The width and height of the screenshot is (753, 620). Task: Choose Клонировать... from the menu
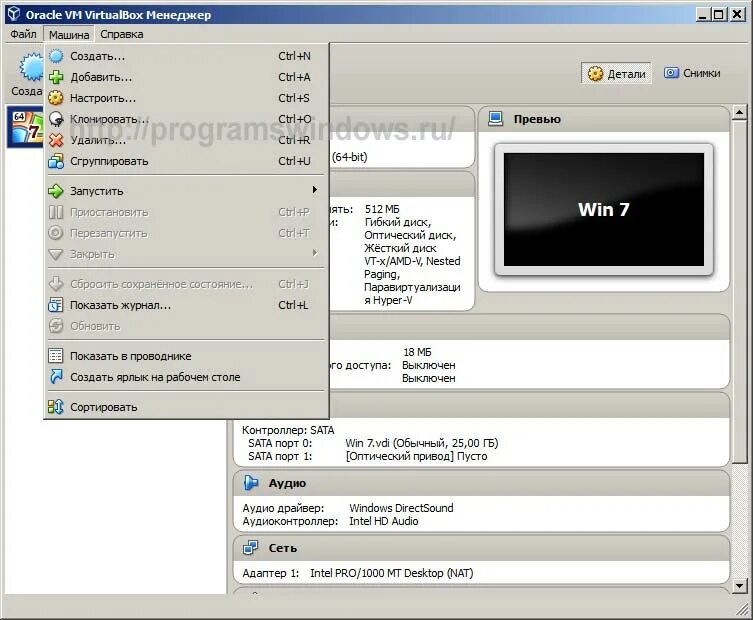186,119
